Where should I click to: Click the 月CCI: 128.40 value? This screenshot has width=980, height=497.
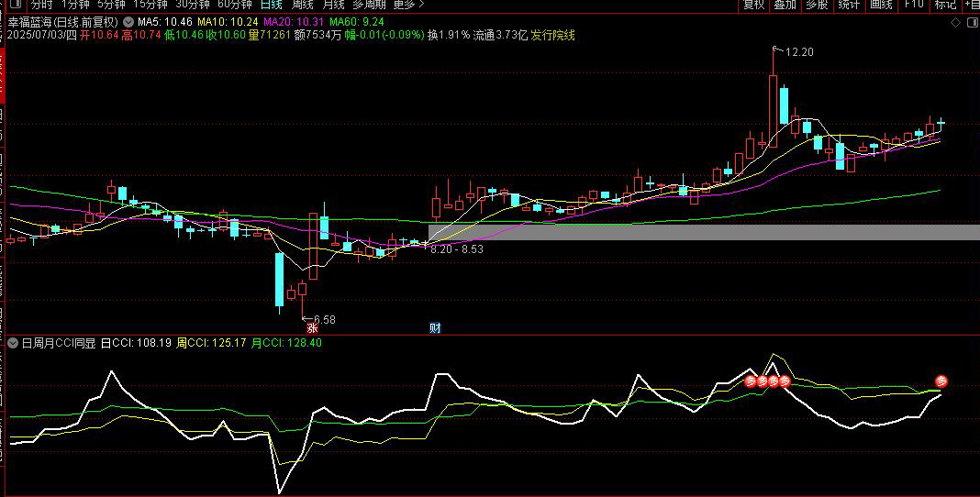287,343
